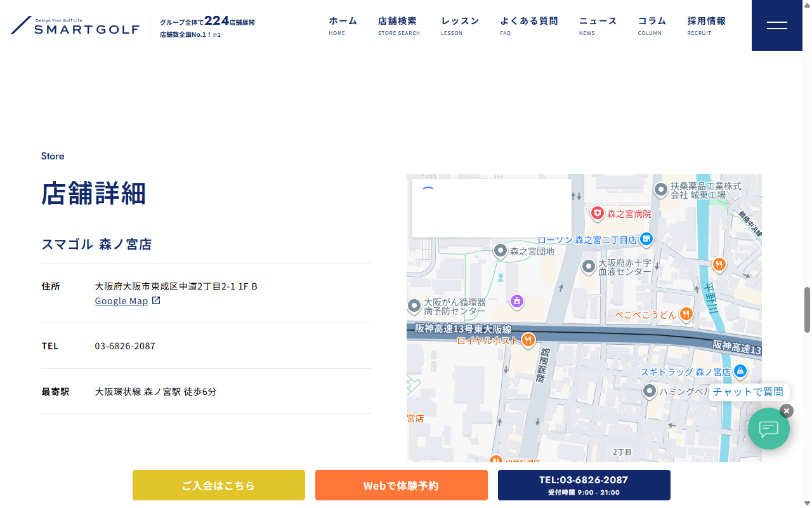Click the ご入会はこちら button
812x508 pixels.
(219, 485)
